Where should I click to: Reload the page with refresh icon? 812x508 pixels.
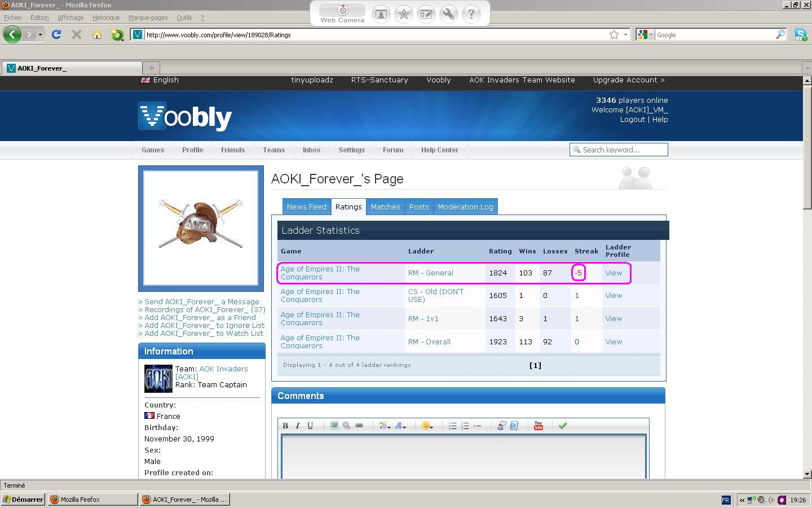pos(56,34)
